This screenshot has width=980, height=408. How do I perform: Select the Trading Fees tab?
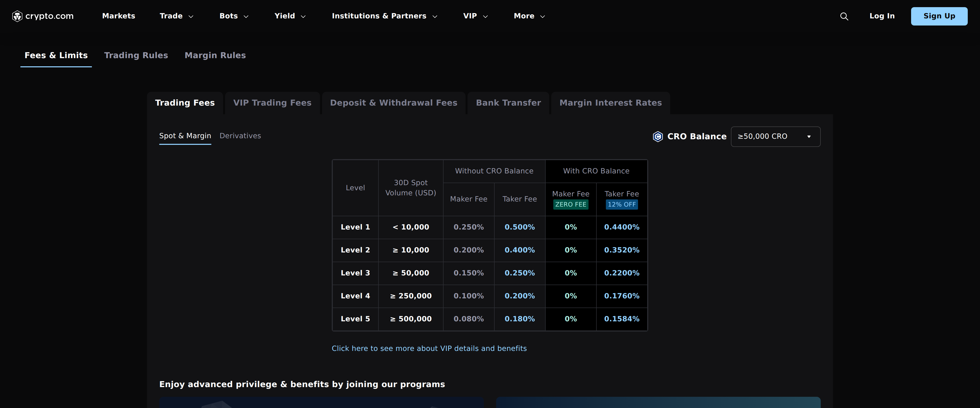tap(185, 103)
